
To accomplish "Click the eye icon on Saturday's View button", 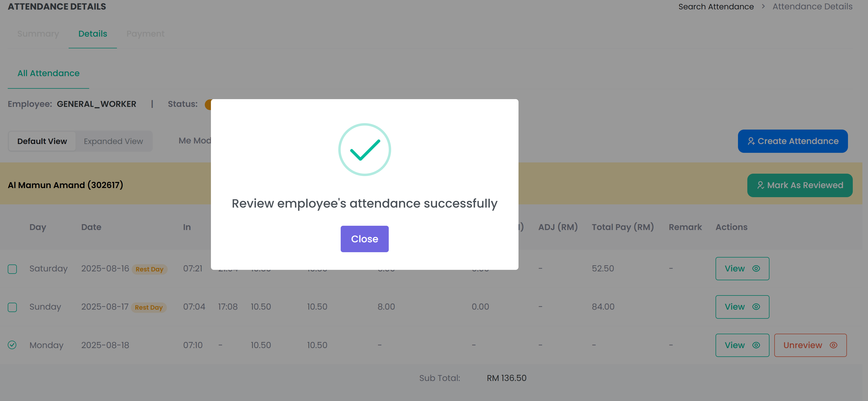I will coord(756,268).
